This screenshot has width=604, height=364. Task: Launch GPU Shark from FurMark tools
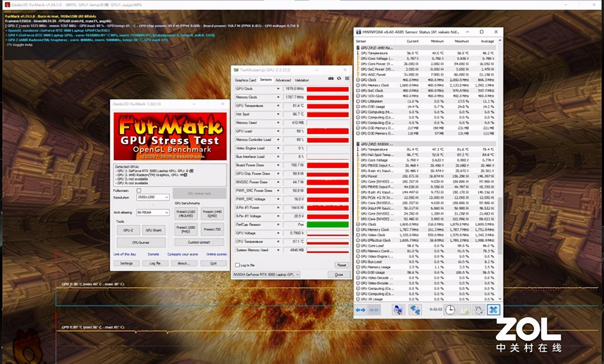pos(153,230)
